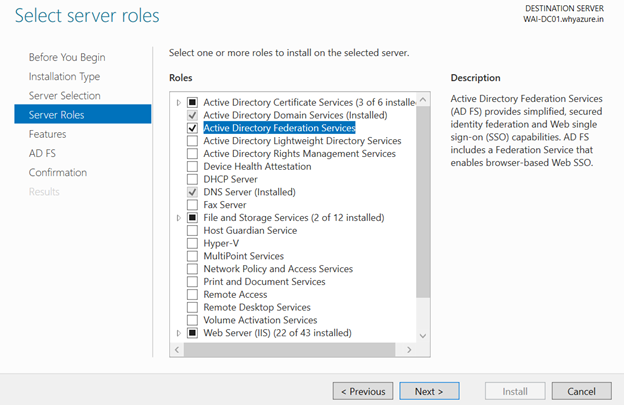Cancel the Add Roles wizard

click(581, 391)
